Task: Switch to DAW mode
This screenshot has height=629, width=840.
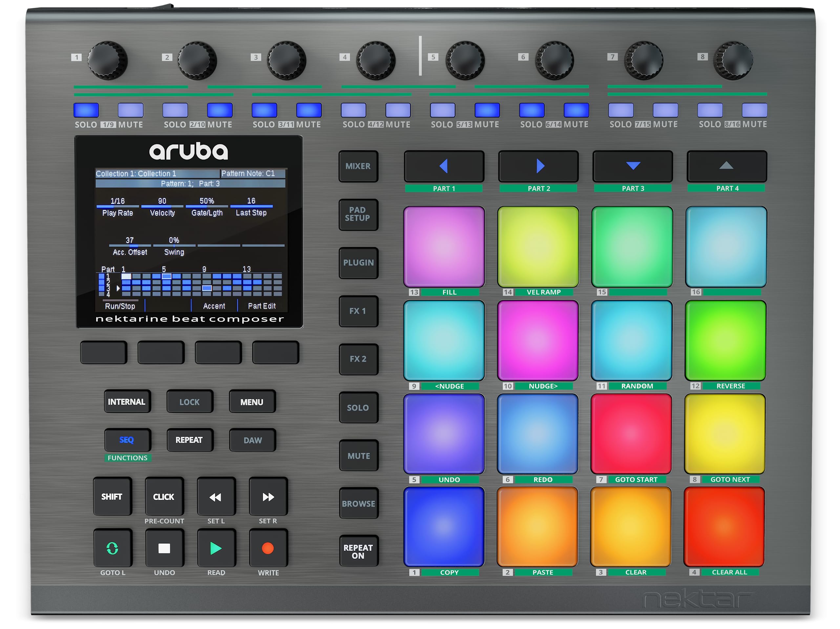Action: [252, 440]
